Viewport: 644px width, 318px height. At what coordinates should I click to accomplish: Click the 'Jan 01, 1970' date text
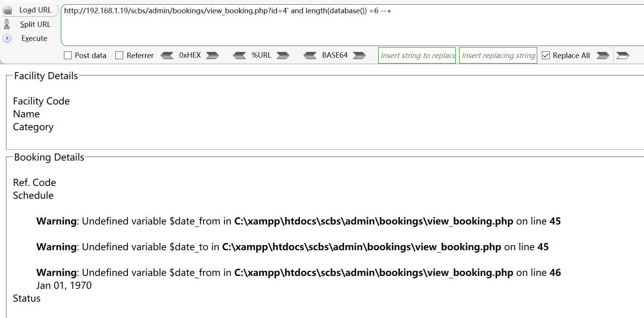pos(64,285)
